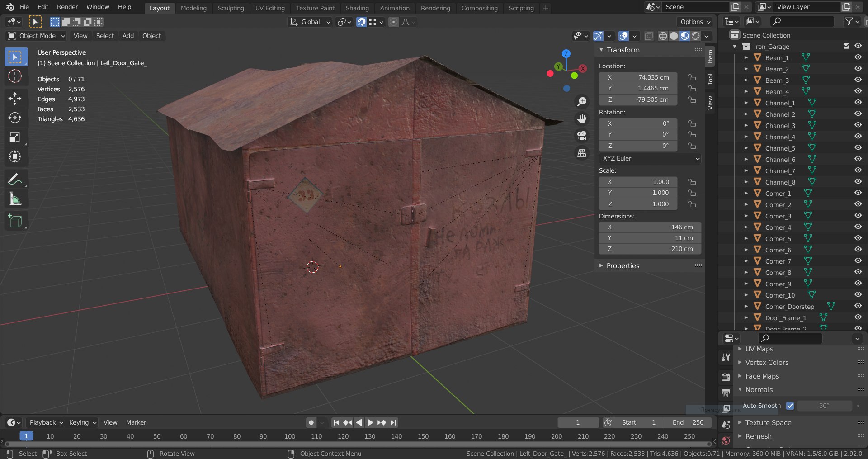Open the Playback popover
The image size is (868, 459).
(x=46, y=422)
